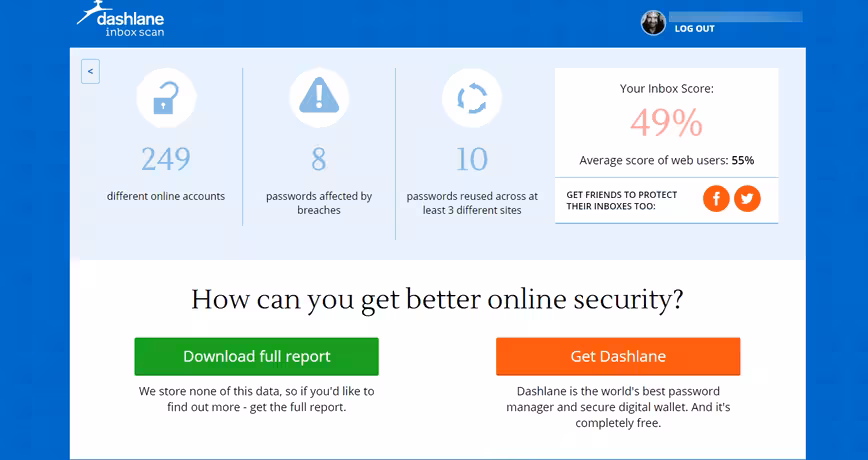The height and width of the screenshot is (460, 868).
Task: Click 'We store none of this data' description
Action: [256, 399]
